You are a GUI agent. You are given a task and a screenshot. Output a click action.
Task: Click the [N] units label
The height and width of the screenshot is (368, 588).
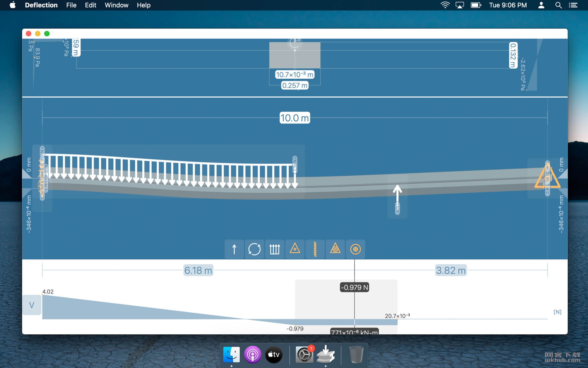tap(557, 312)
